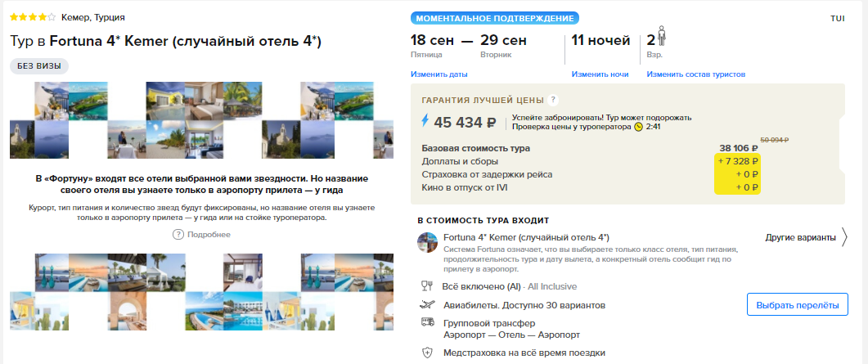
Task: Click the tourist person icon next to 2
Action: [x=662, y=37]
